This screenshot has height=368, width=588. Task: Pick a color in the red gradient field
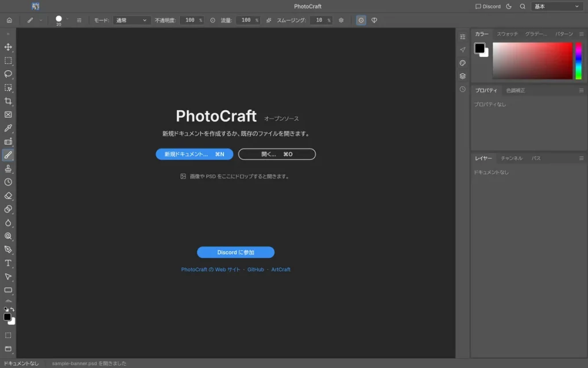[532, 61]
